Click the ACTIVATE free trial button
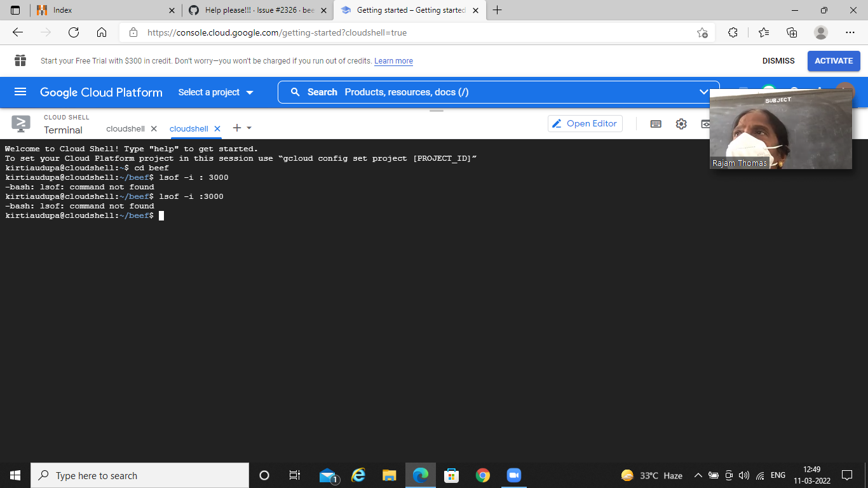This screenshot has width=868, height=488. 834,60
